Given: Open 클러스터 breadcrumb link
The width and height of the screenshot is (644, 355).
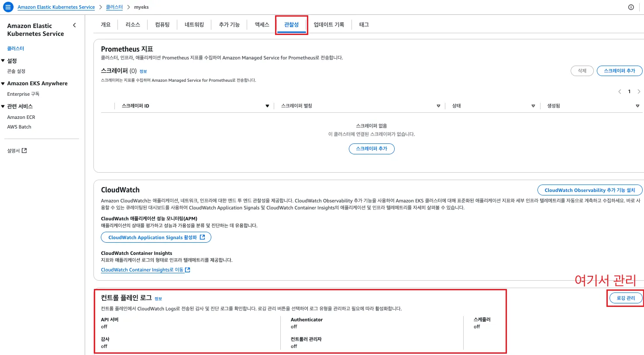Looking at the screenshot, I should (114, 7).
